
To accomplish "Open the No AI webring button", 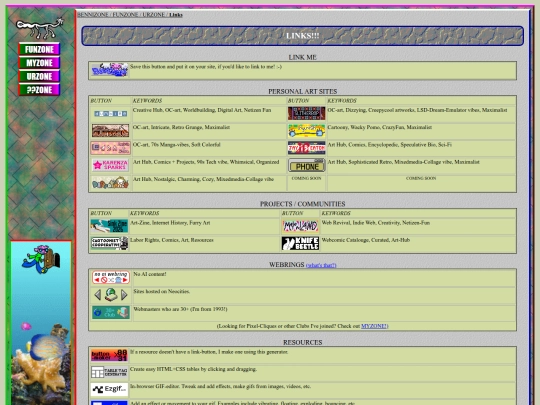I will [111, 277].
